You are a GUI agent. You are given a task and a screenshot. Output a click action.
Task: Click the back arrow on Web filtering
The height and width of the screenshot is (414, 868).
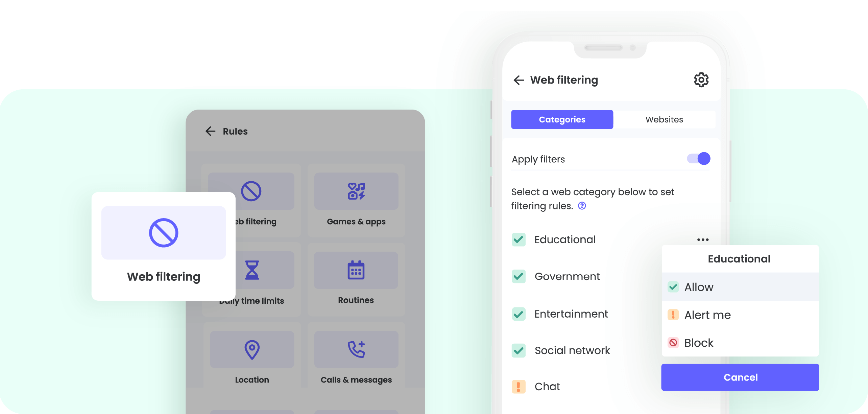pos(519,79)
